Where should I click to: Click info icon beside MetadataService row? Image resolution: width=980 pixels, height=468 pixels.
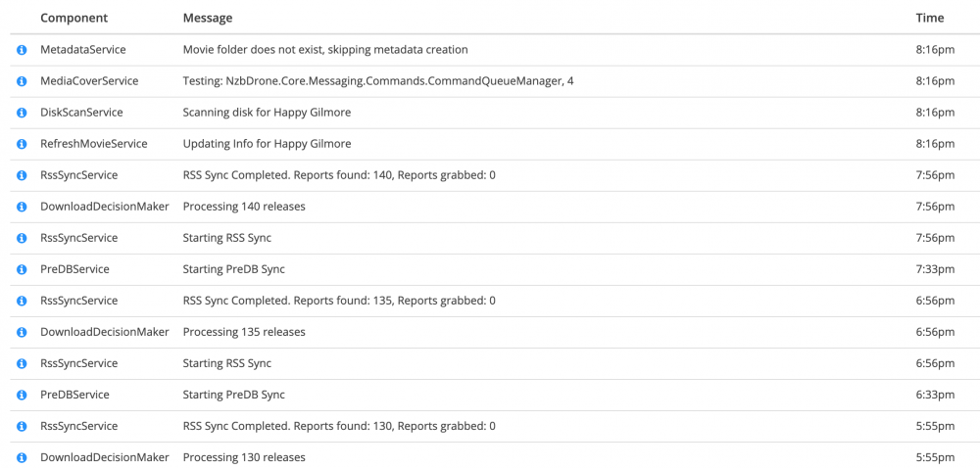click(x=22, y=50)
